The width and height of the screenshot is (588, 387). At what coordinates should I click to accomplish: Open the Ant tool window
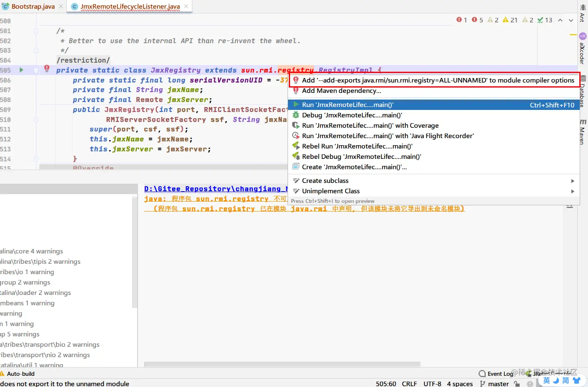583,12
